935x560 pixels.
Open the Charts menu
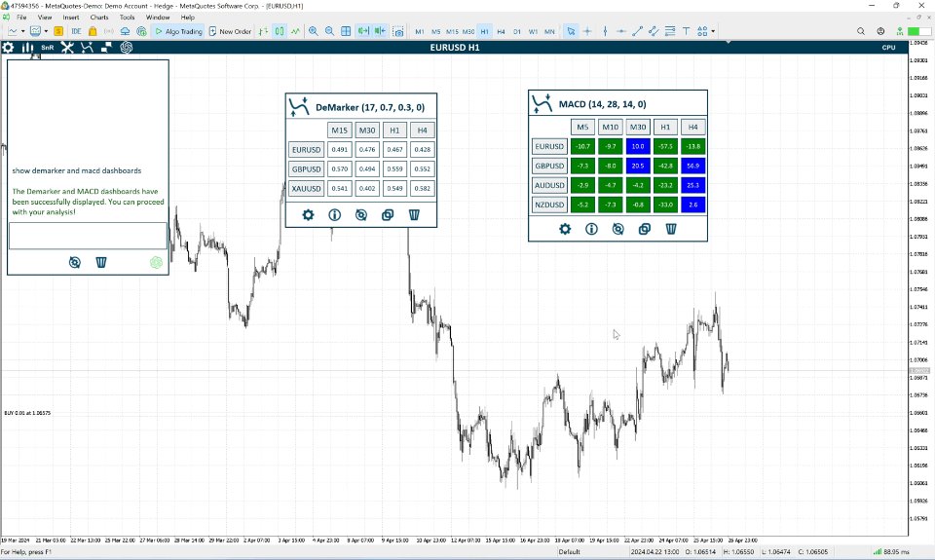[99, 18]
